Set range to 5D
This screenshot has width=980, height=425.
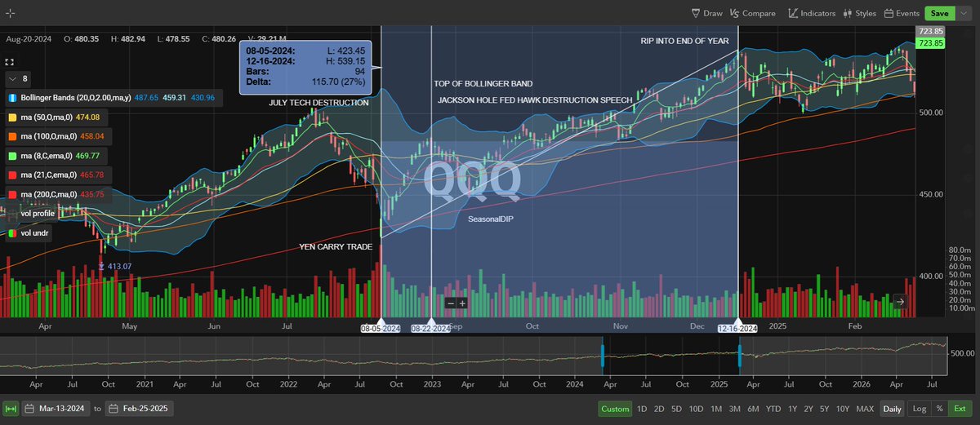(676, 409)
